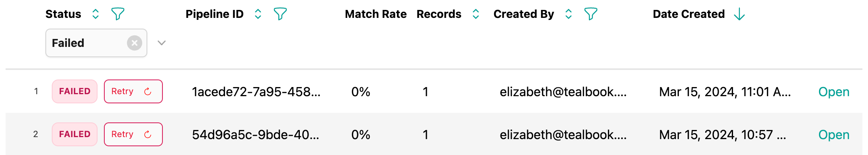The image size is (868, 155).
Task: Retry the second failed pipeline
Action: pos(133,134)
